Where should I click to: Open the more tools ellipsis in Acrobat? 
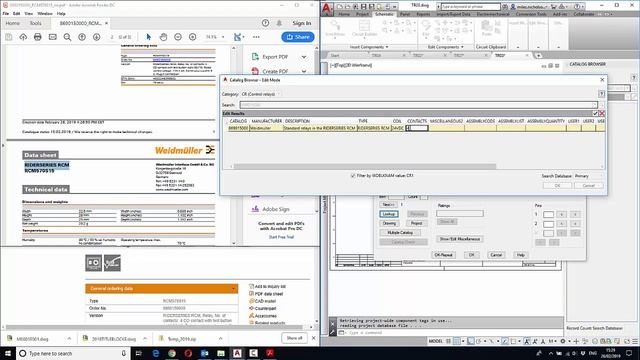pos(256,37)
